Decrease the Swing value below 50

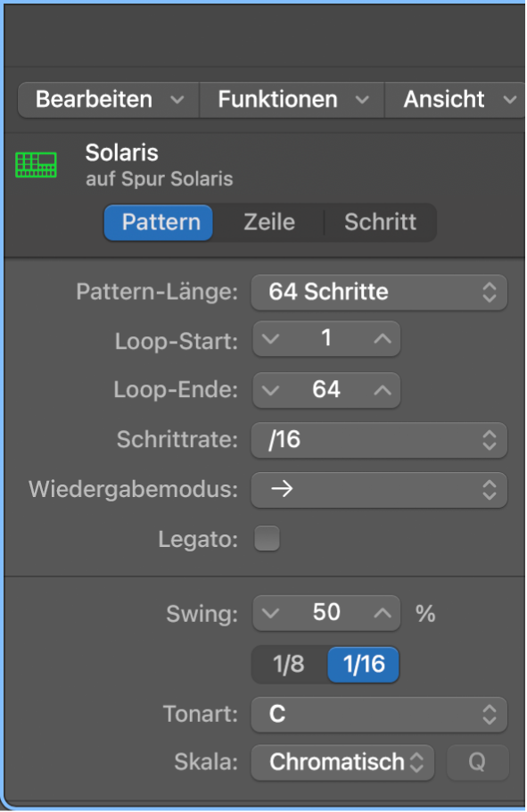270,613
